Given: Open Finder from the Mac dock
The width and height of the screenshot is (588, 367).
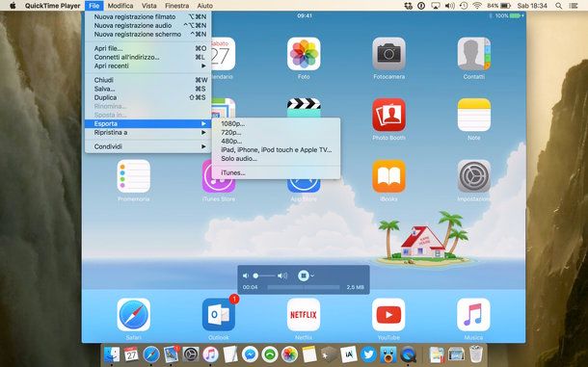Looking at the screenshot, I should tap(112, 354).
